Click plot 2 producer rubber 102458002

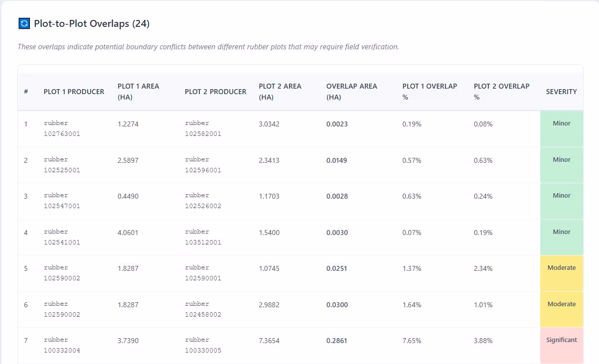click(203, 309)
